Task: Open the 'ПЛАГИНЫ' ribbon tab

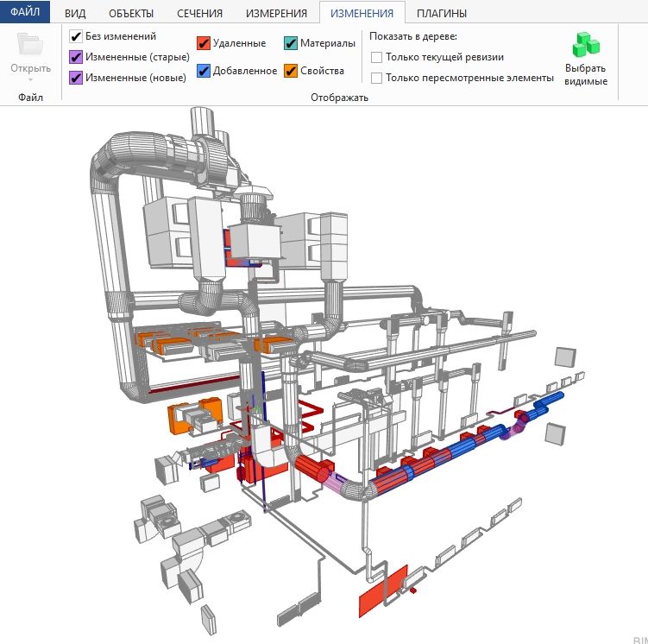Action: pos(442,13)
